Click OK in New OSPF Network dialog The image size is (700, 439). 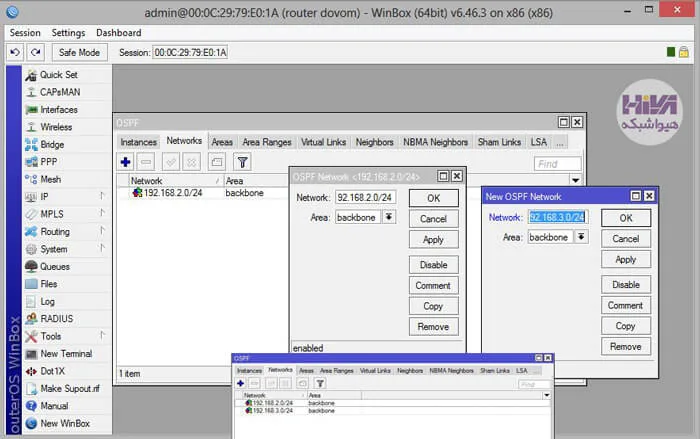coord(626,218)
